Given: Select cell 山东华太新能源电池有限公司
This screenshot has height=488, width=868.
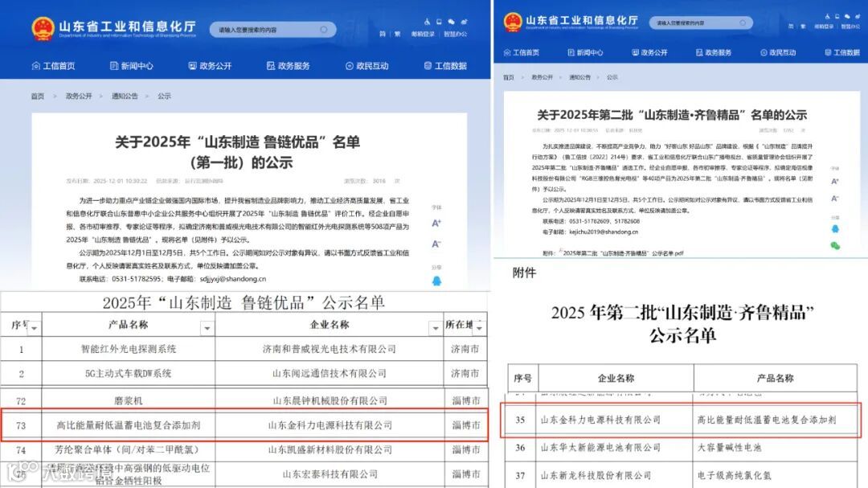Looking at the screenshot, I should coord(615,448).
